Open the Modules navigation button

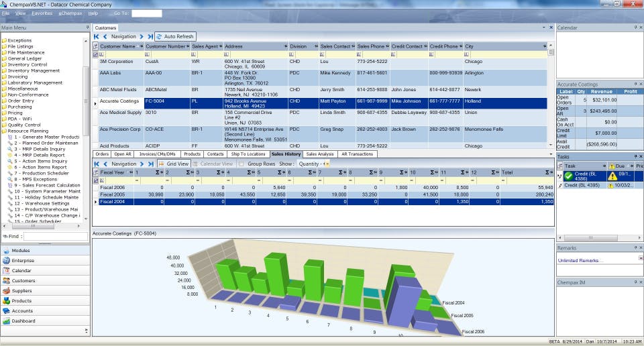pos(45,250)
